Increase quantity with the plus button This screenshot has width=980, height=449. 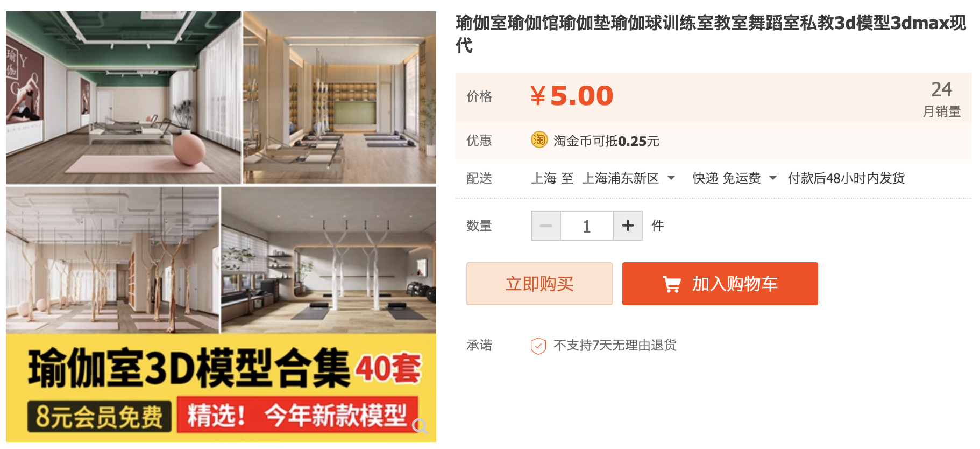point(628,226)
